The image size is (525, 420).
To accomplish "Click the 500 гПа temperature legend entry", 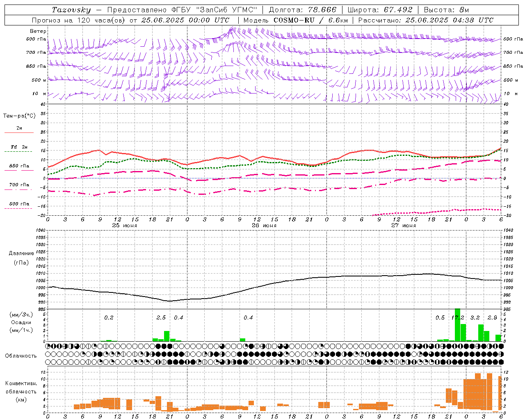I will pos(19,204).
